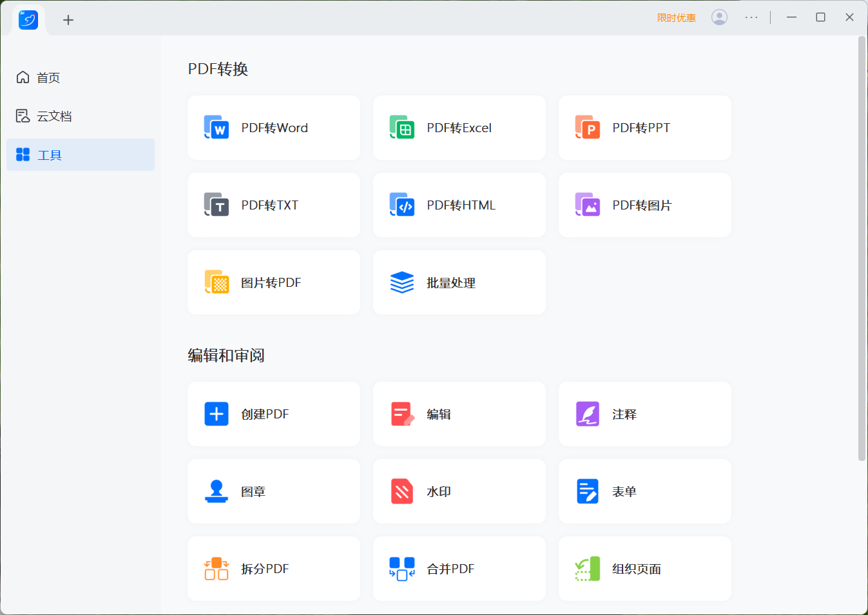Click the PDF转TXT gray icon
Screen dimensions: 868x615
click(217, 205)
